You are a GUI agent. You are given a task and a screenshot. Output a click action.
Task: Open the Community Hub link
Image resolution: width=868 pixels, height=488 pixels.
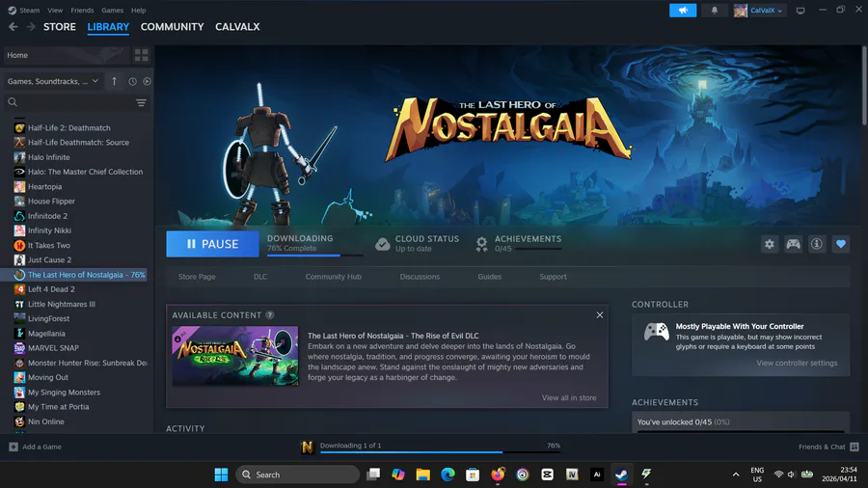coord(334,277)
